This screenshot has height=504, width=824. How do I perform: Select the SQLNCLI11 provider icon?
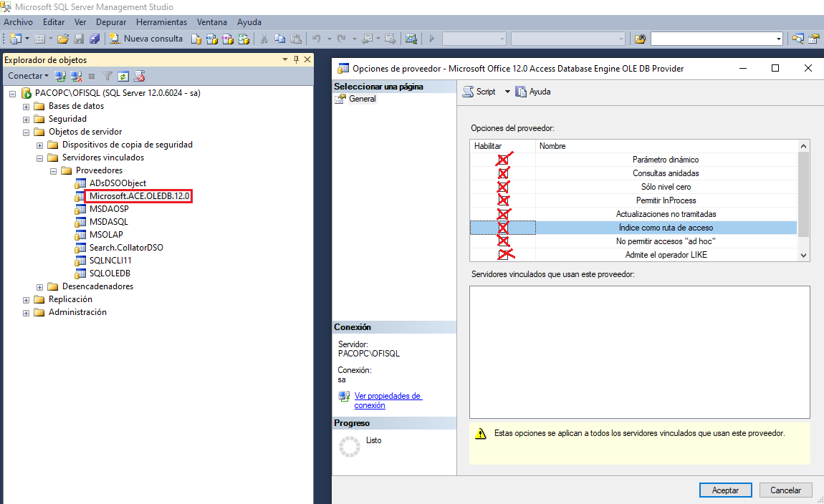(80, 261)
